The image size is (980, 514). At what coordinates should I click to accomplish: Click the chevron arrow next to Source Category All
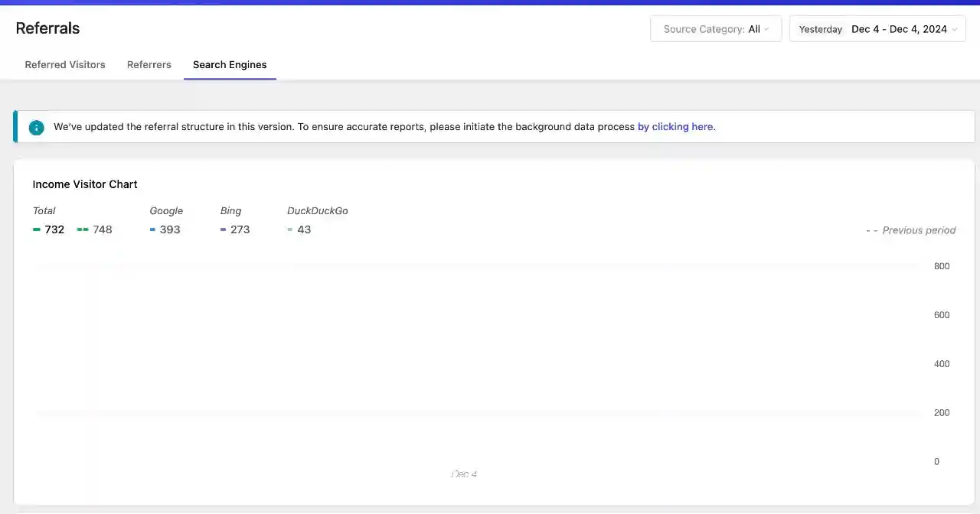click(x=766, y=29)
